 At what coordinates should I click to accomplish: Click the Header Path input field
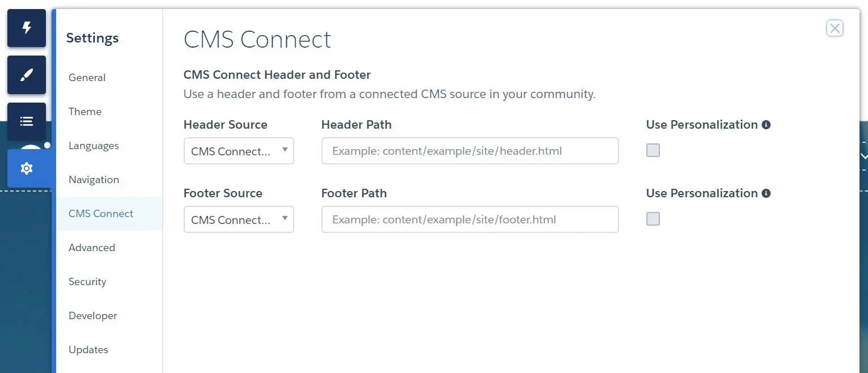click(x=470, y=151)
